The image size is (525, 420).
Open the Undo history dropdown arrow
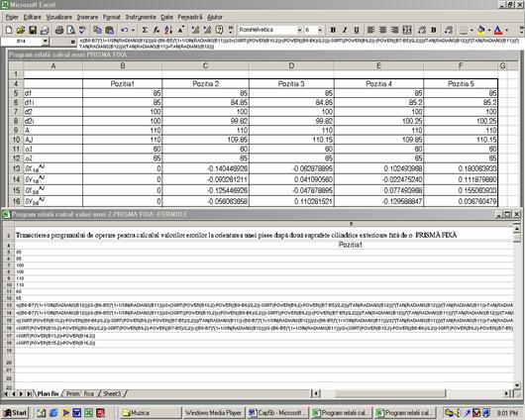(x=133, y=30)
